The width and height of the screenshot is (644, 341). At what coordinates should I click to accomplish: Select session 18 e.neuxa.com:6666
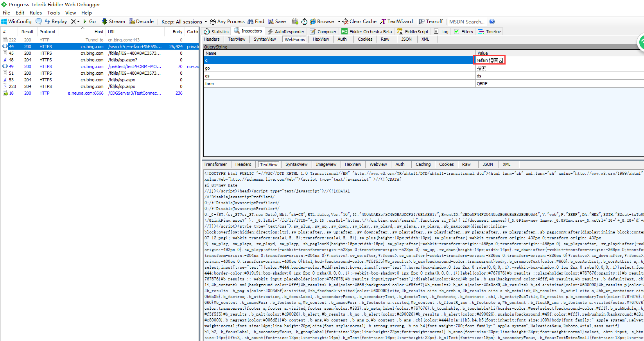[x=99, y=93]
